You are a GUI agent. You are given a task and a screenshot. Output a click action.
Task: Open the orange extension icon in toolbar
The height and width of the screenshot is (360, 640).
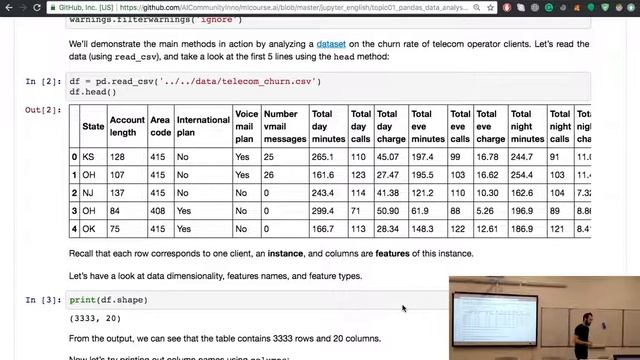(x=577, y=7)
